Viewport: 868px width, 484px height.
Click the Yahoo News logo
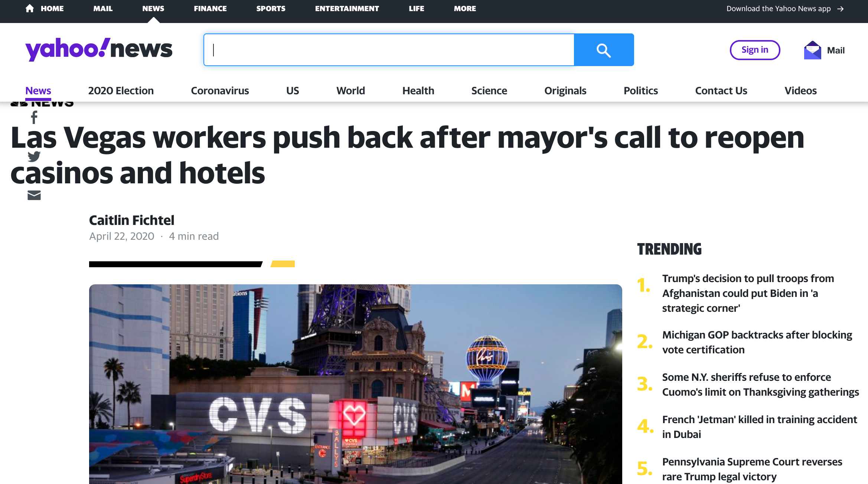pyautogui.click(x=99, y=49)
